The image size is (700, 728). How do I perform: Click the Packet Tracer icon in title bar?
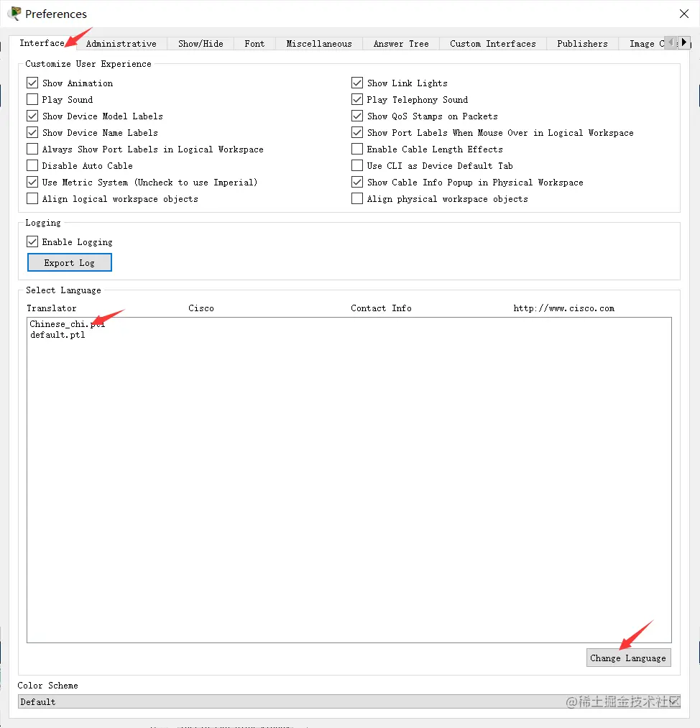click(14, 14)
